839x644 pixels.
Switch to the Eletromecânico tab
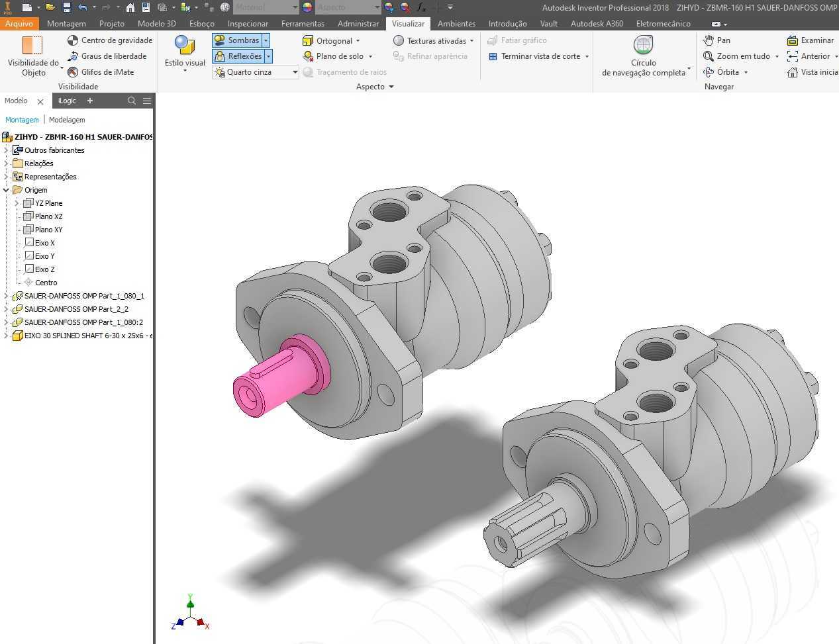(663, 23)
